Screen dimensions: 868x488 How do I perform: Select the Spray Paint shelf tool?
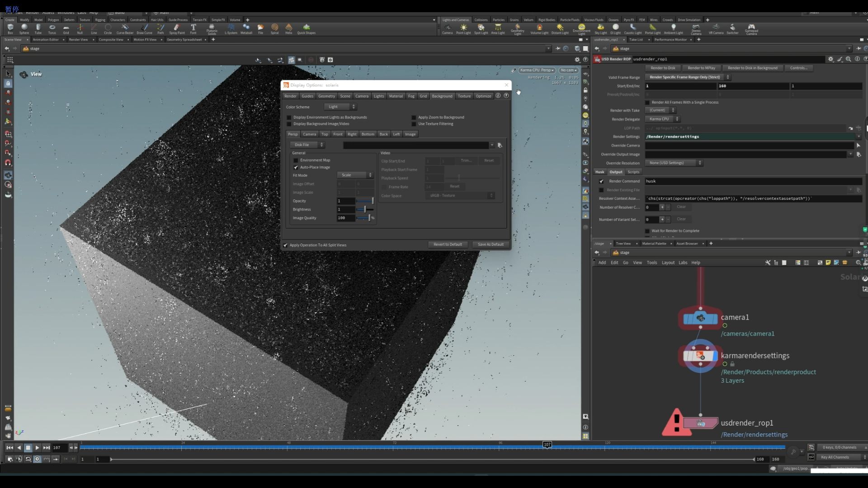(x=176, y=28)
